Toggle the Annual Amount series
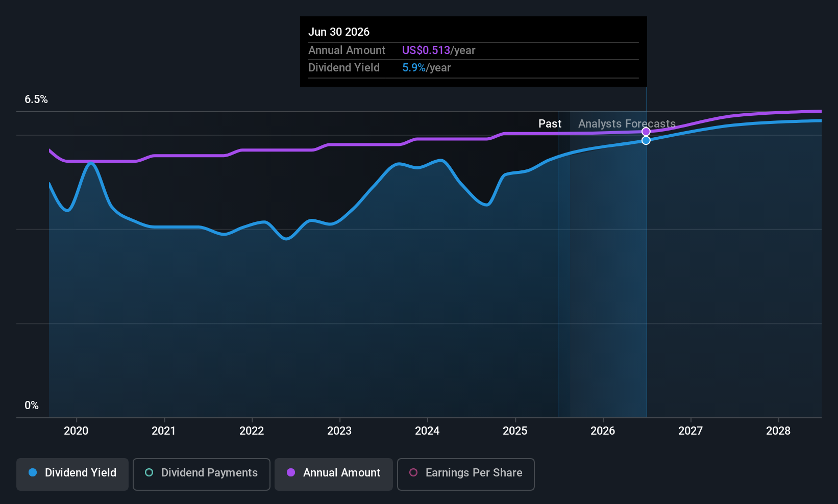 [x=334, y=474]
